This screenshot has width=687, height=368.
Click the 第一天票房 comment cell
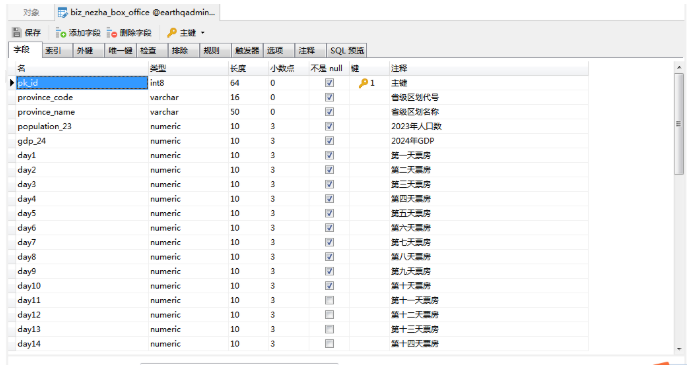click(489, 155)
